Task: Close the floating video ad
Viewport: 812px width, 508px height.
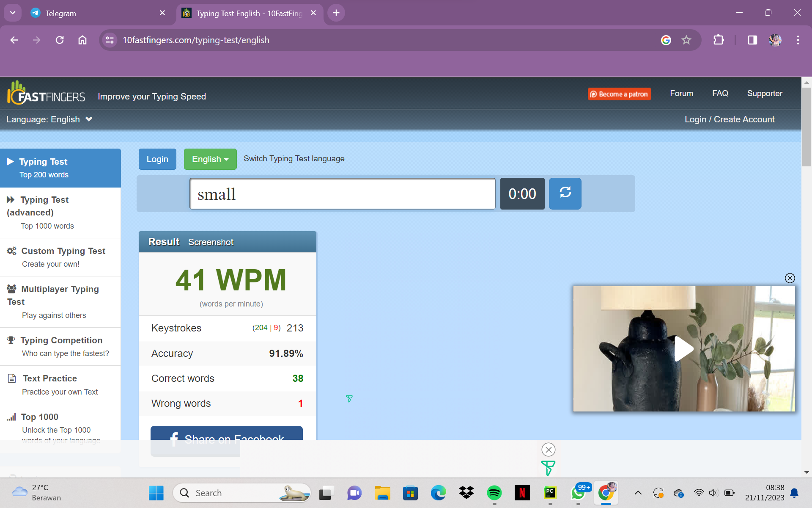Action: [790, 278]
